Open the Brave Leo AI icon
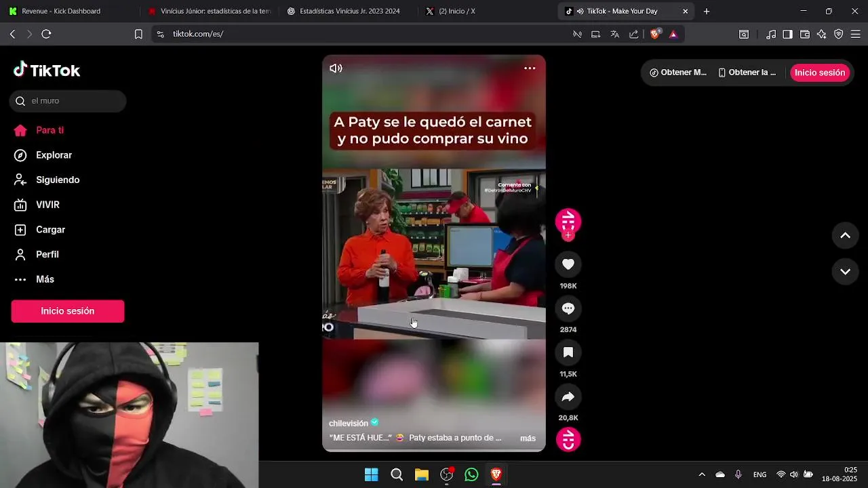The width and height of the screenshot is (868, 488). 822,34
